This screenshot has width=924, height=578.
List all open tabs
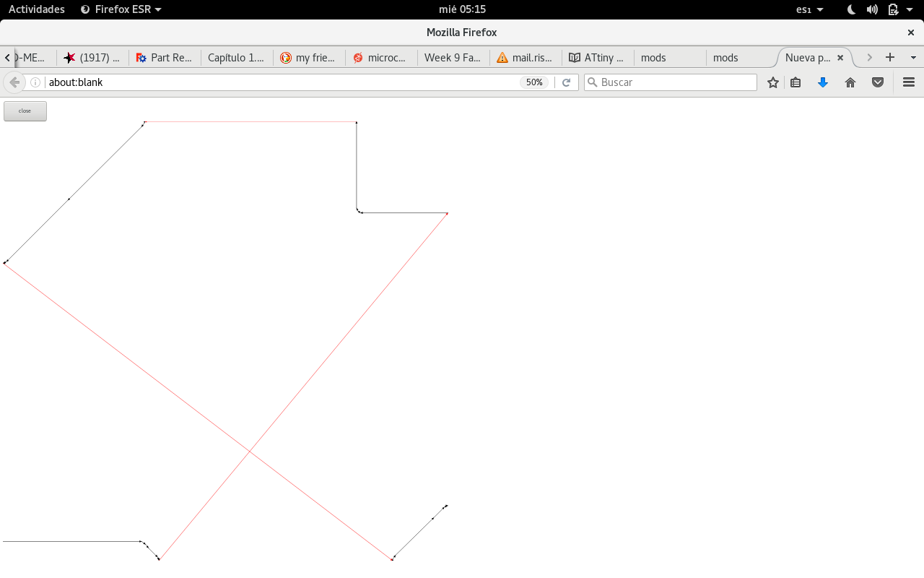coord(913,57)
